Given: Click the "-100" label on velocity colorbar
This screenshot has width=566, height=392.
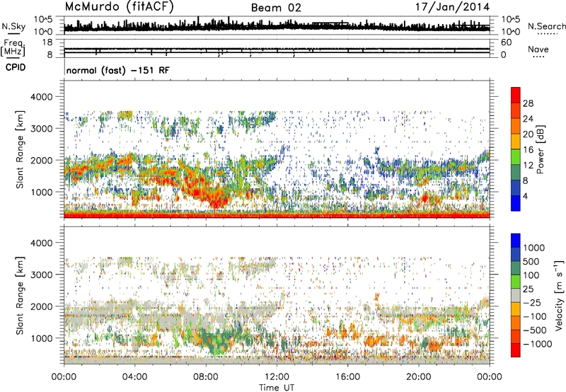Looking at the screenshot, I should point(534,316).
